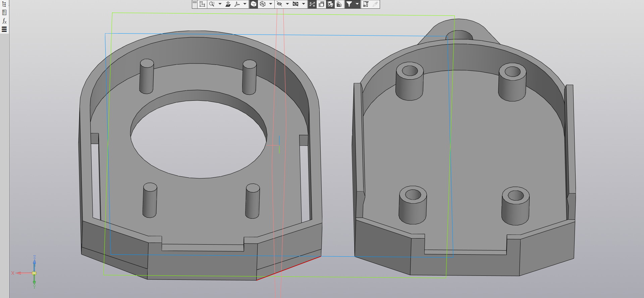Image resolution: width=644 pixels, height=298 pixels.
Task: Click the filter funnel button
Action: tap(349, 4)
